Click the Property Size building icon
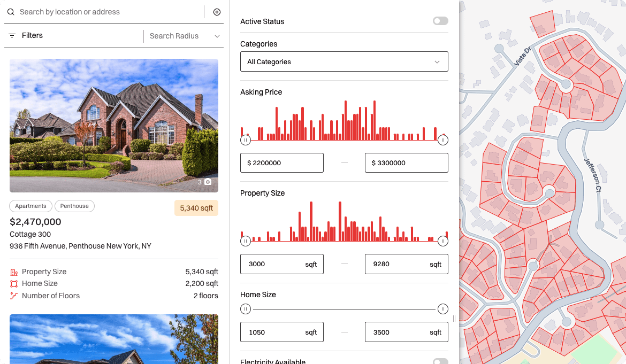The width and height of the screenshot is (626, 364). (14, 272)
